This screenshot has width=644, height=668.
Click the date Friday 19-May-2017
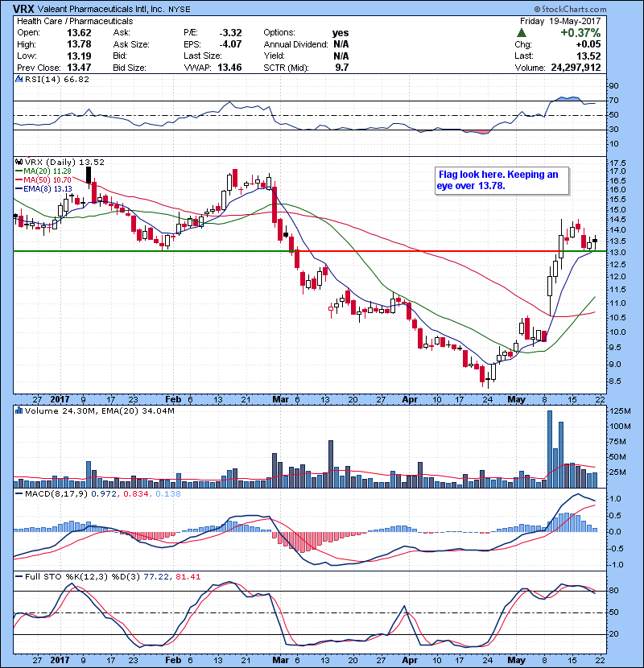click(560, 21)
